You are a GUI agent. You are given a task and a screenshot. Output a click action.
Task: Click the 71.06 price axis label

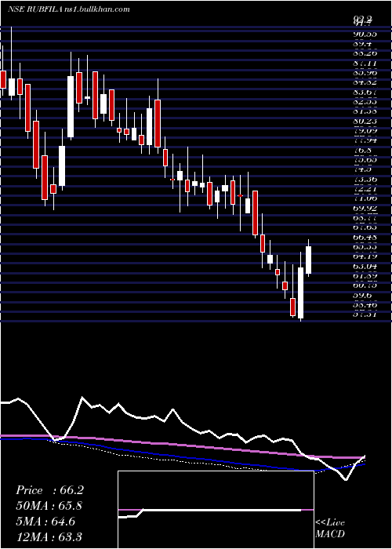(x=364, y=198)
